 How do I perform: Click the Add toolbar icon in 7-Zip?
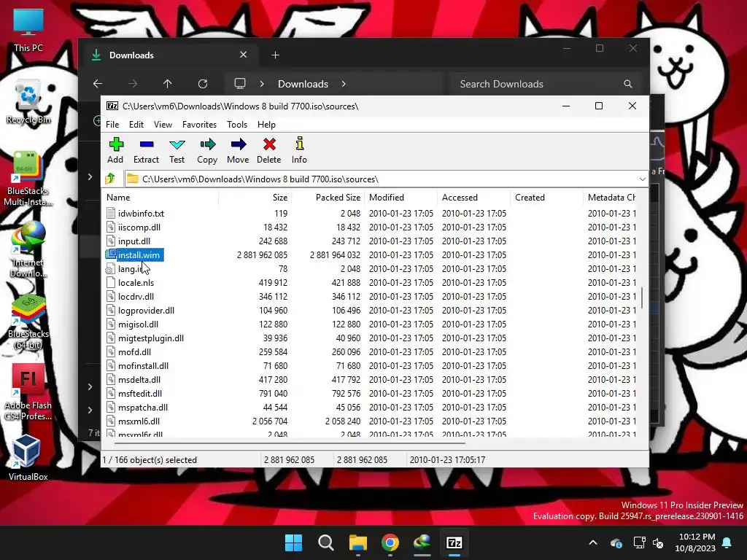click(115, 150)
